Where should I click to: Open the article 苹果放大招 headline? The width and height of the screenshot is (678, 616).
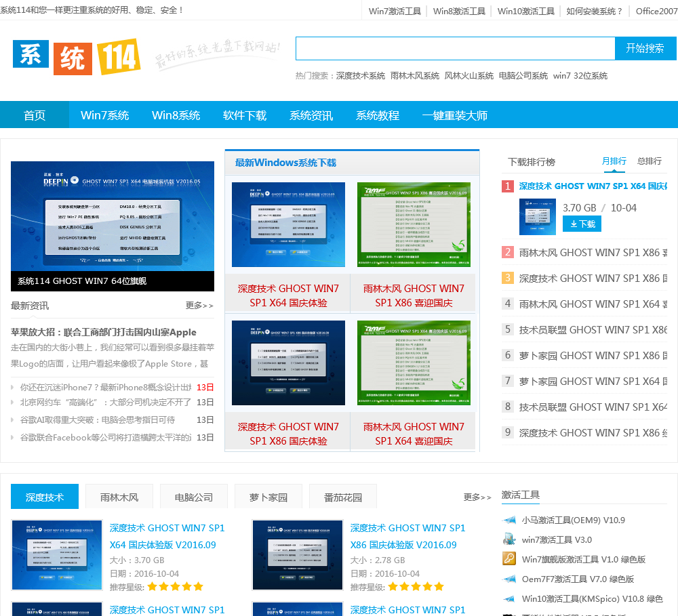point(103,332)
